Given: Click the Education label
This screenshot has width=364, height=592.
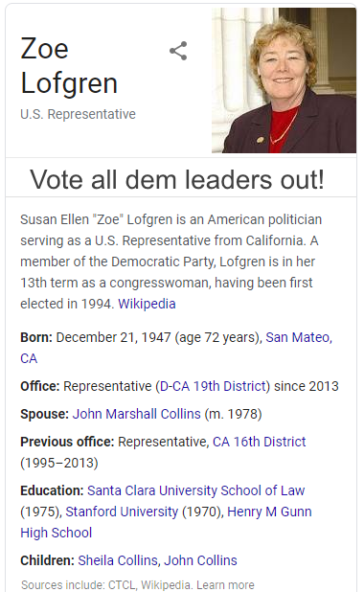Looking at the screenshot, I should pos(52,490).
